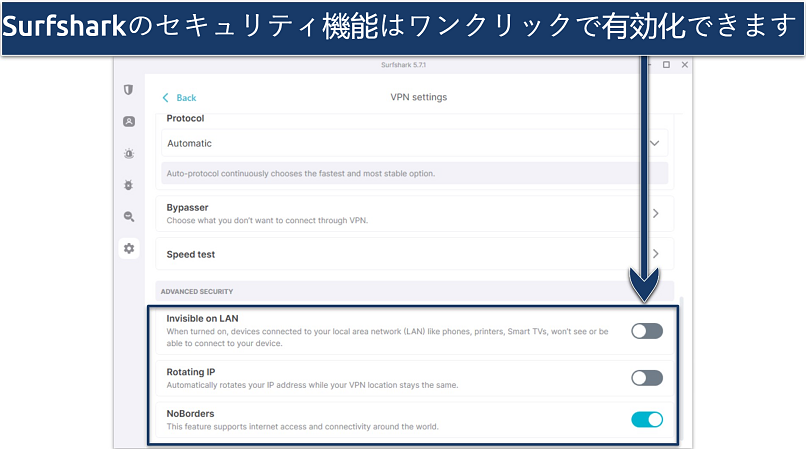Viewport: 806px width, 449px height.
Task: Maximize the Surfshark window
Action: [x=666, y=65]
